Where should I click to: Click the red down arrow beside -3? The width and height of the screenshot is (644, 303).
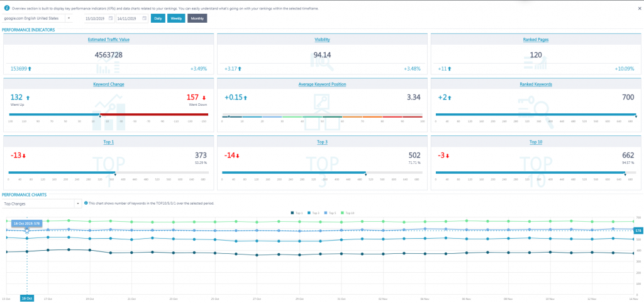pos(448,156)
